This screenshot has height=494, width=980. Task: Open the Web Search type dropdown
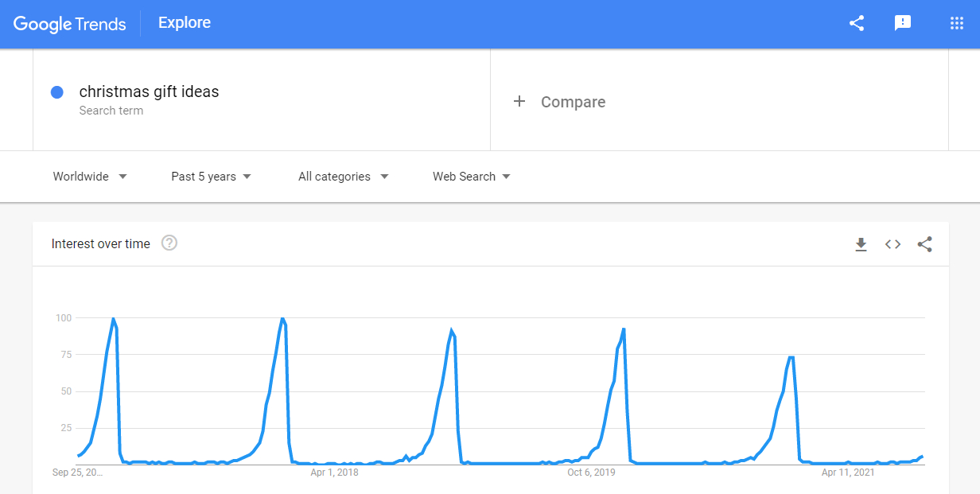point(471,177)
